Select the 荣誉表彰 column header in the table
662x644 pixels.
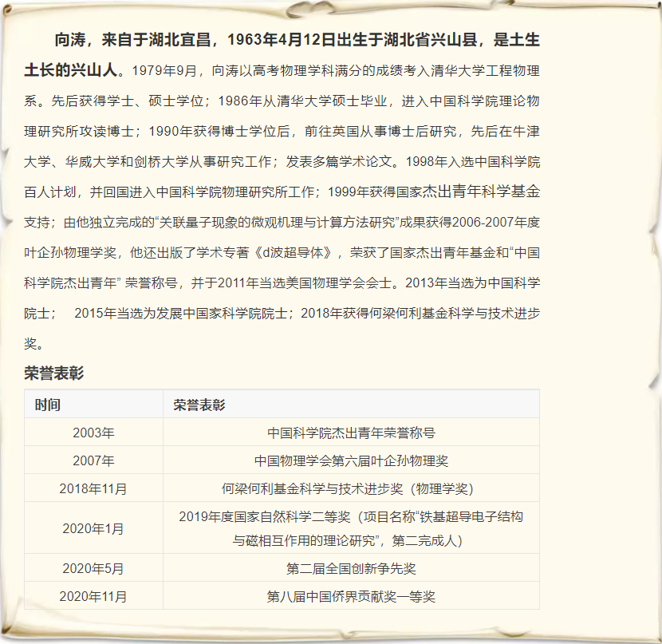pyautogui.click(x=199, y=405)
